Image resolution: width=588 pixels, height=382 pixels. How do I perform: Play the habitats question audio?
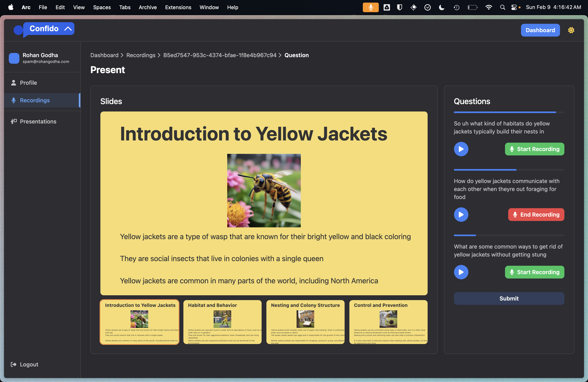461,149
